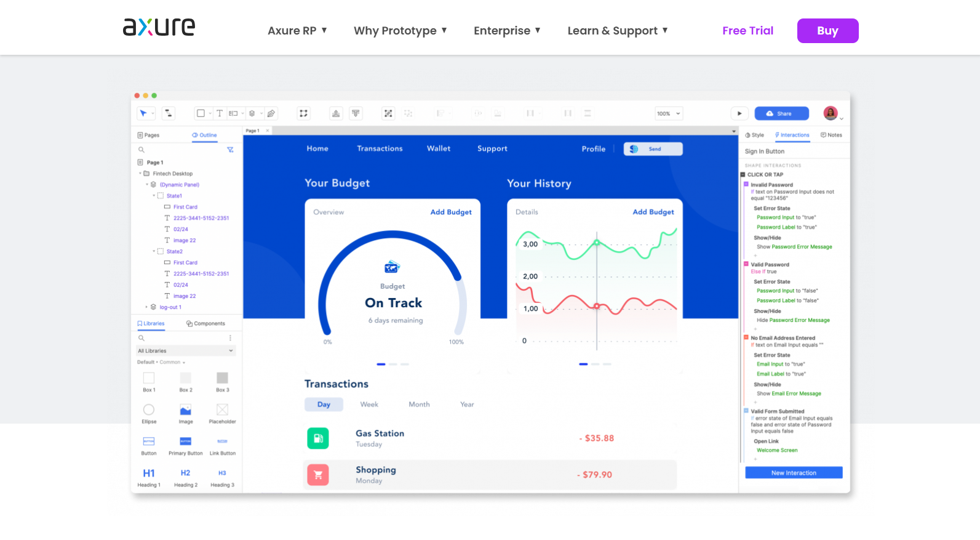Open the canvas page tabs dropdown arrow
This screenshot has height=540, width=980.
point(733,131)
